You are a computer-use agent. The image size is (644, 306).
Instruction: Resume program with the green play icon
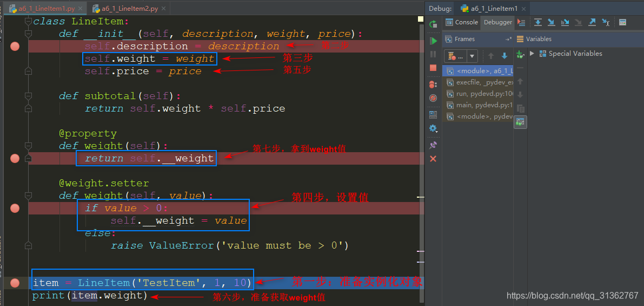[x=433, y=41]
